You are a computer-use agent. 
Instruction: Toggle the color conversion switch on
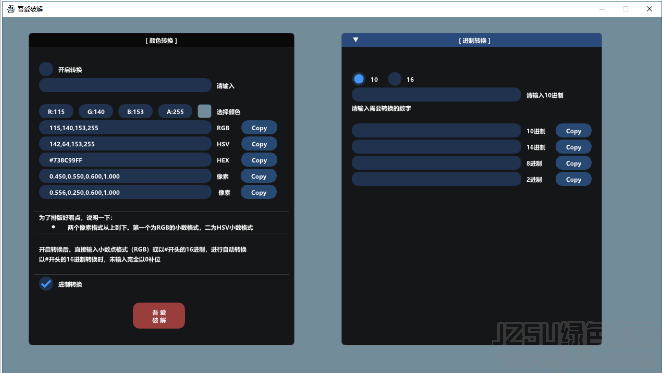[x=46, y=69]
